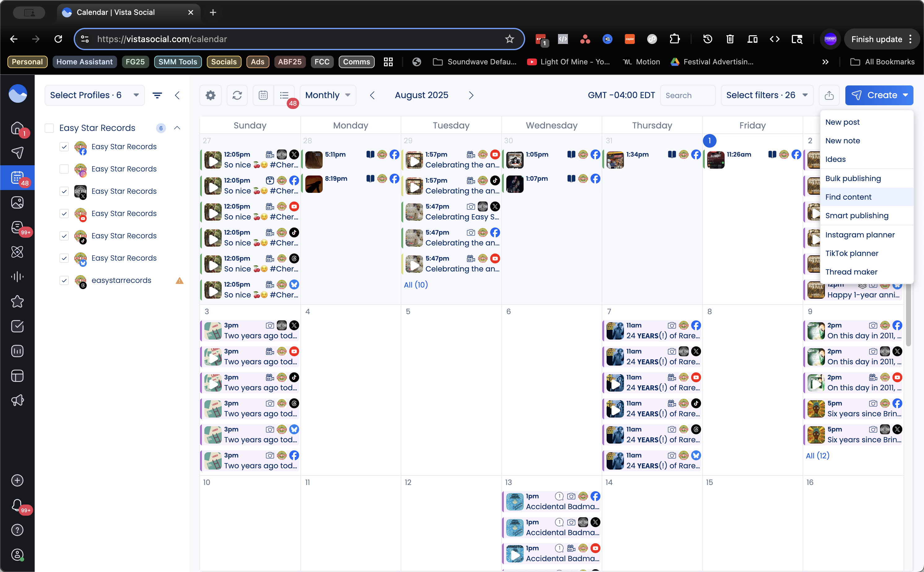Click the All (10) link on Tuesday

pos(416,284)
